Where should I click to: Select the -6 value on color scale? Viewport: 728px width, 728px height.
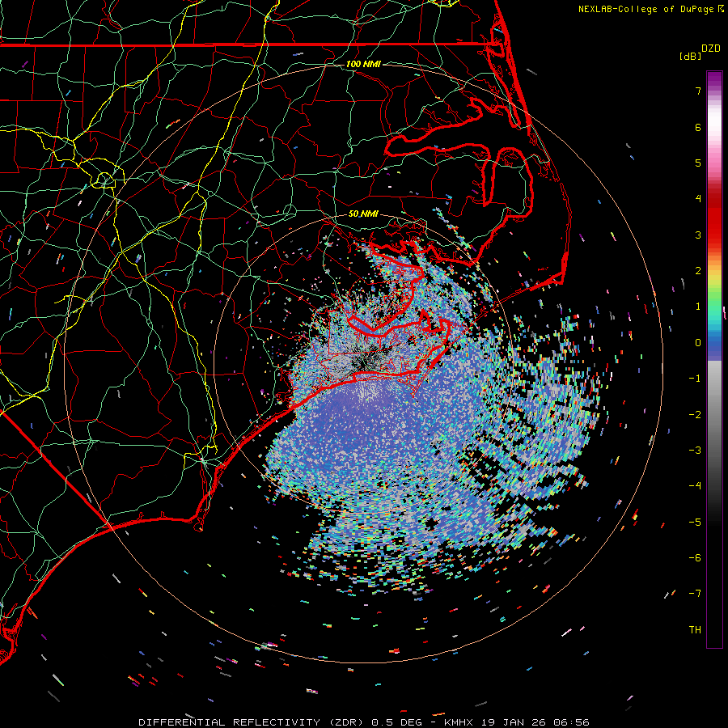click(x=695, y=558)
